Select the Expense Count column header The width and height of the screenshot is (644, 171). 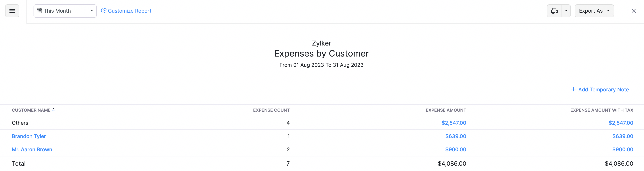point(271,110)
